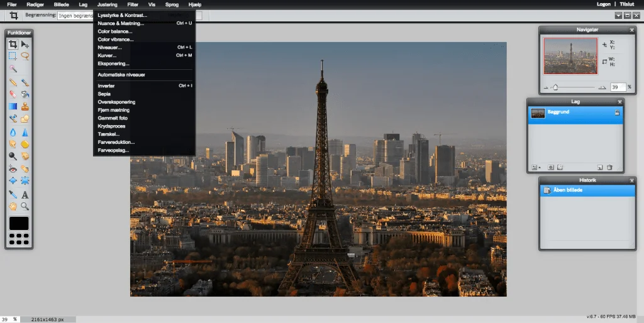This screenshot has height=323, width=644.
Task: Choose the Clone Stamp tool
Action: point(25,106)
